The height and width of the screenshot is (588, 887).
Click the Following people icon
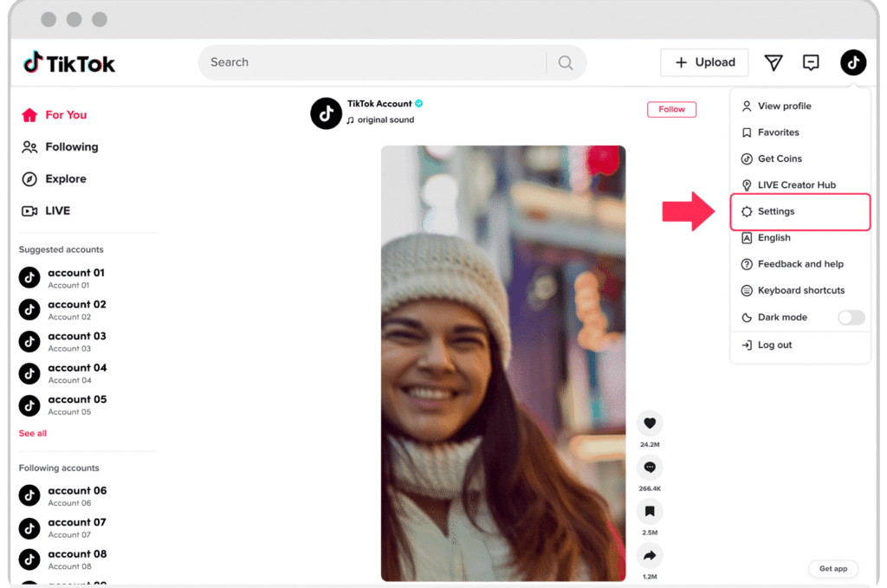pos(29,147)
